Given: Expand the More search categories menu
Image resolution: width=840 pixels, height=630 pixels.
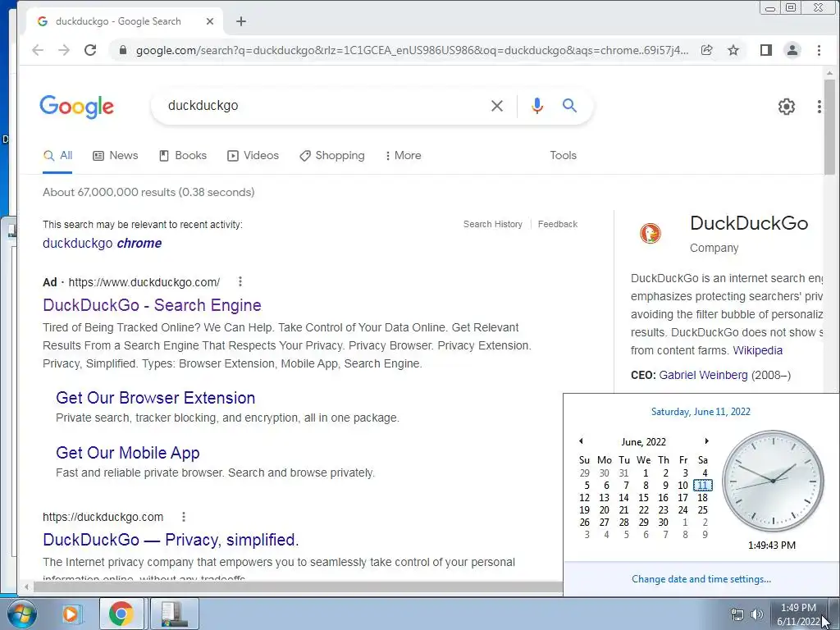Looking at the screenshot, I should click(x=404, y=155).
